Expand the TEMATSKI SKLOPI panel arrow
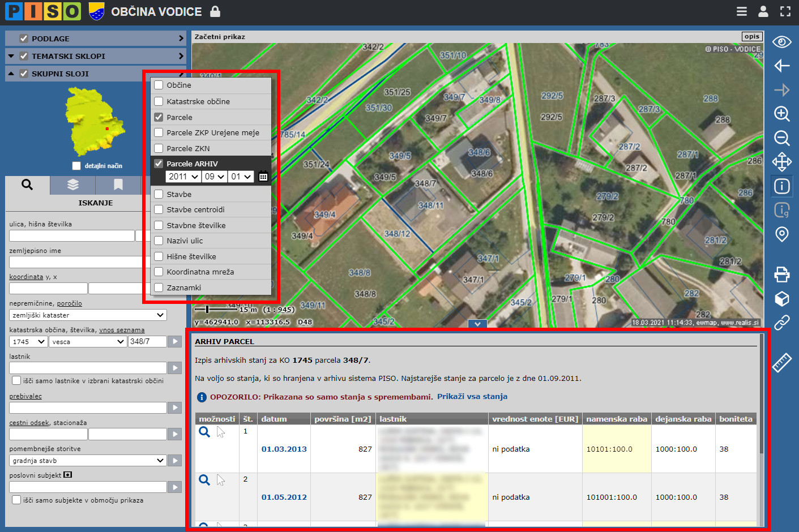 181,56
